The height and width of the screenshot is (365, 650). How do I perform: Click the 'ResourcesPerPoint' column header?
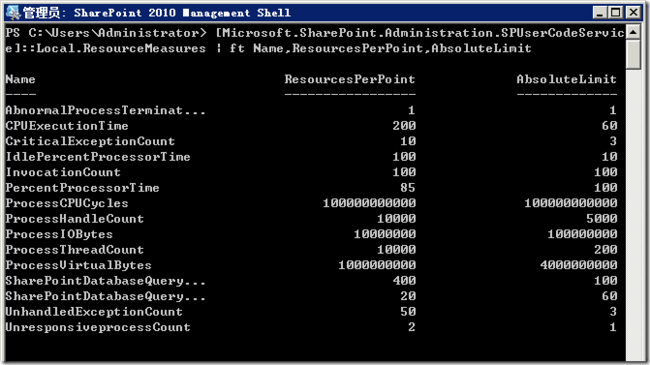[x=350, y=79]
